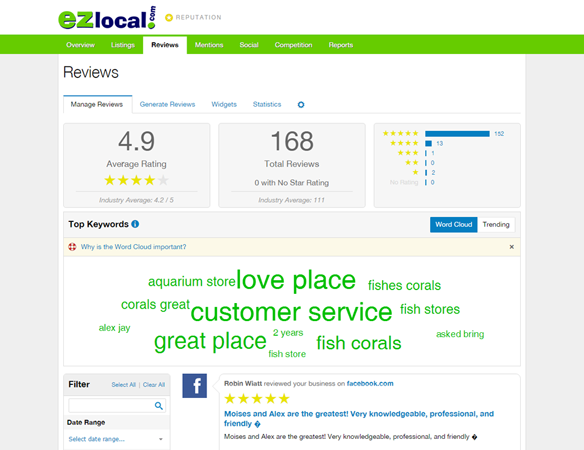584x450 pixels.
Task: Click the Top Keywords info icon
Action: point(135,224)
